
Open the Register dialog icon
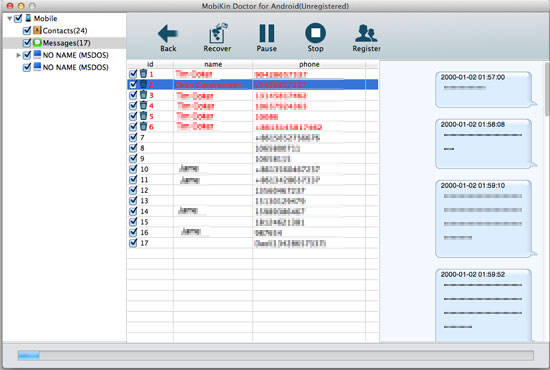pyautogui.click(x=366, y=33)
